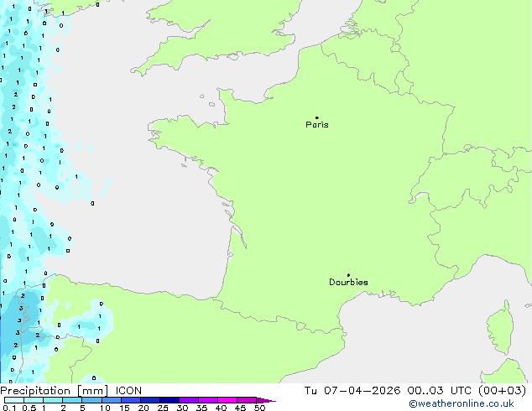The height and width of the screenshot is (411, 532).
Task: Click the Dourbies city label
Action: click(x=348, y=282)
